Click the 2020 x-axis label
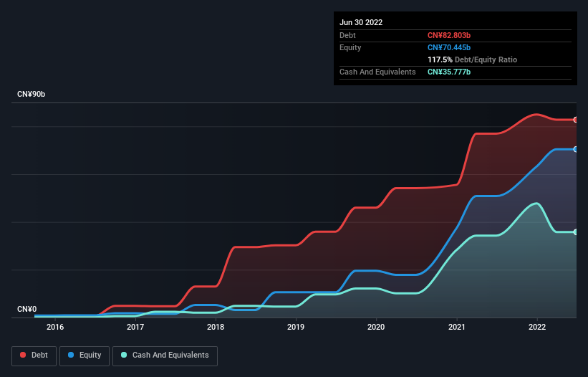The image size is (588, 377). coord(376,327)
